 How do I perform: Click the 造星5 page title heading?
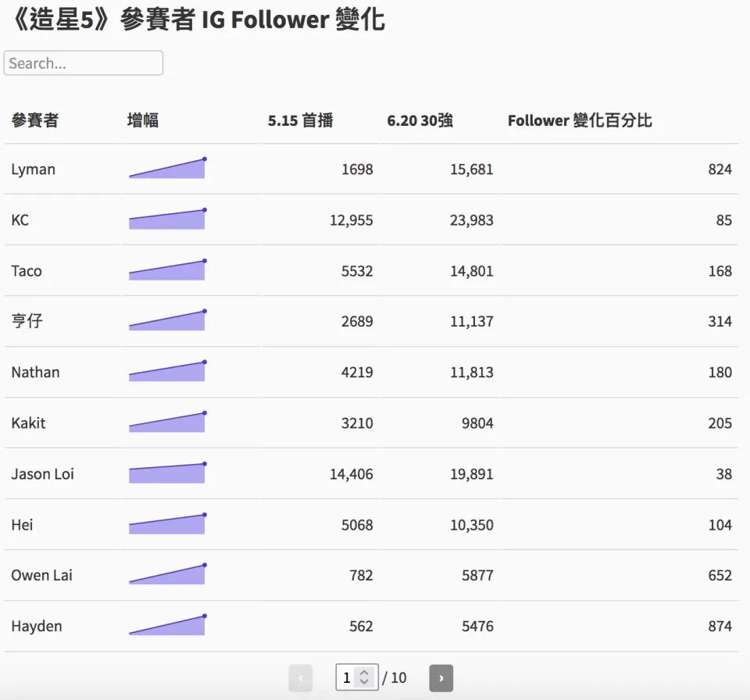pos(195,19)
